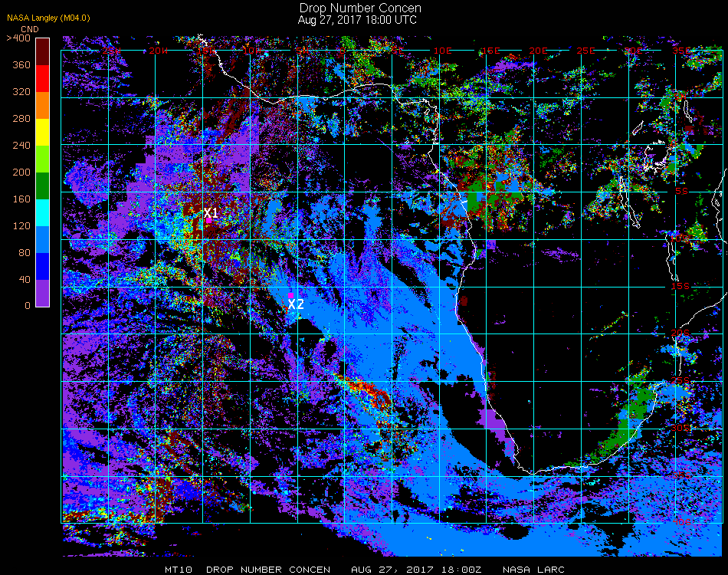Image resolution: width=728 pixels, height=575 pixels.
Task: Click the 'AUG 27, 2017 18:00Z' footer text
Action: click(416, 570)
